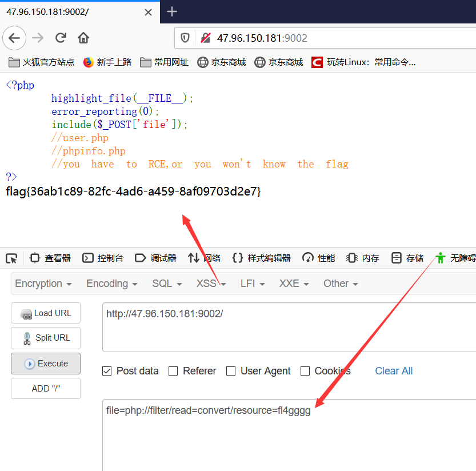Open the 常用网址 bookmark folder

tap(164, 62)
